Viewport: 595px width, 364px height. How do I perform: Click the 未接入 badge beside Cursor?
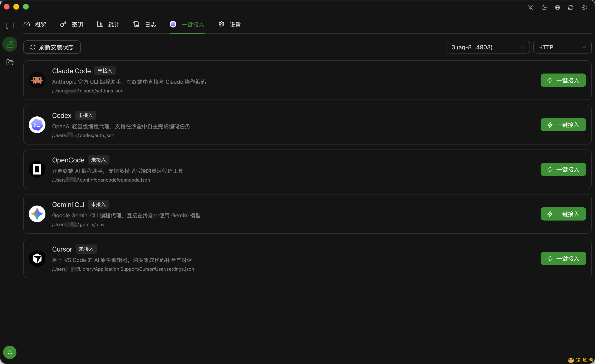pyautogui.click(x=86, y=249)
